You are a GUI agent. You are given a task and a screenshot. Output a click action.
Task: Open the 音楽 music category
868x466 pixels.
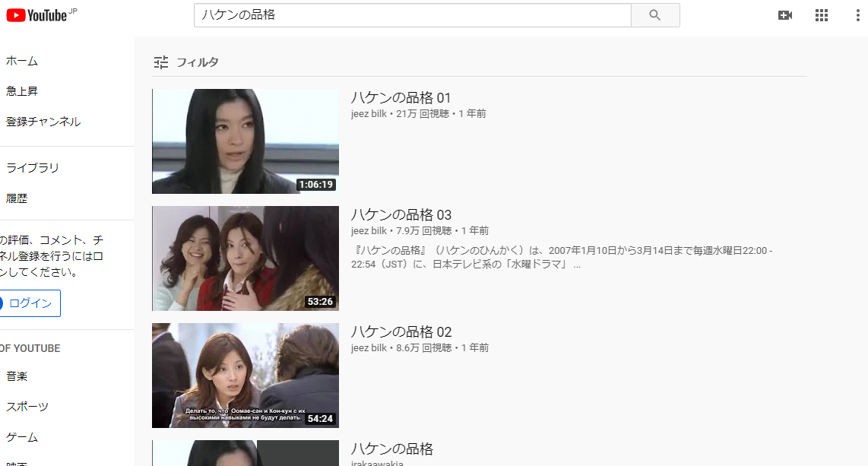17,376
